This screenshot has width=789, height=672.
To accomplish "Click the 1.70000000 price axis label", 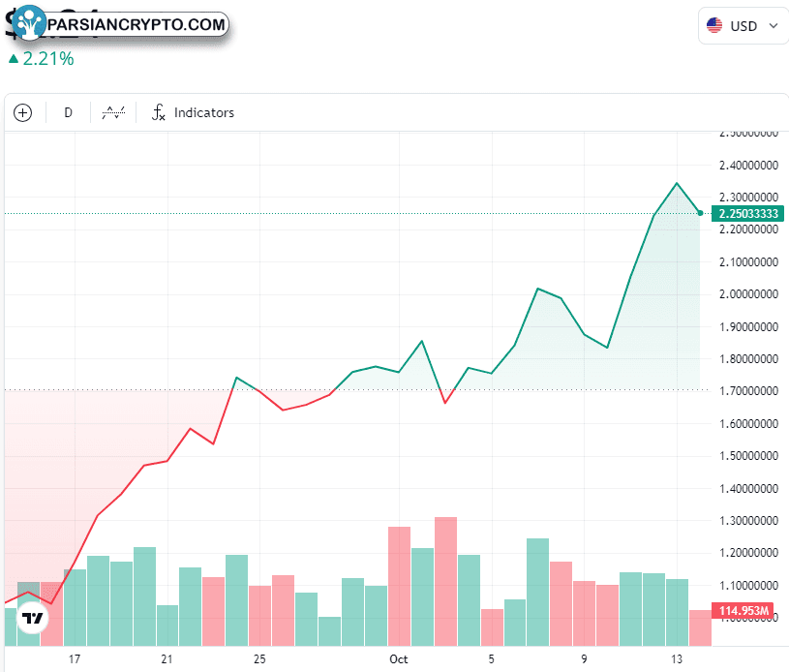I will pyautogui.click(x=748, y=390).
